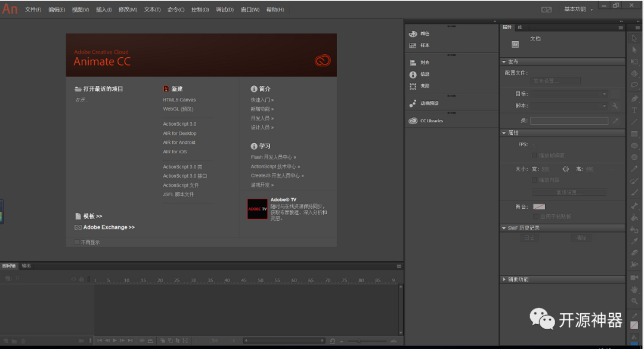Viewport: 644px width, 349px height.
Task: Open the 窗口(W) menu
Action: pos(250,10)
